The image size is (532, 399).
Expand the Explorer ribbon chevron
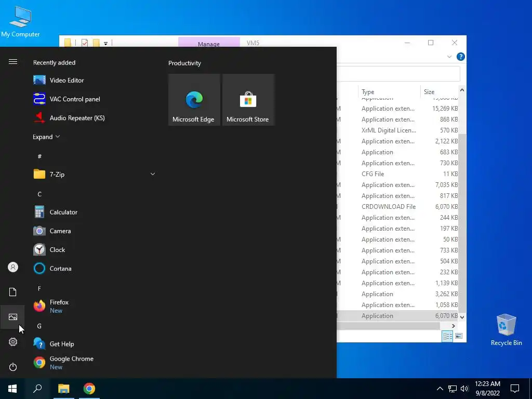[x=449, y=57]
